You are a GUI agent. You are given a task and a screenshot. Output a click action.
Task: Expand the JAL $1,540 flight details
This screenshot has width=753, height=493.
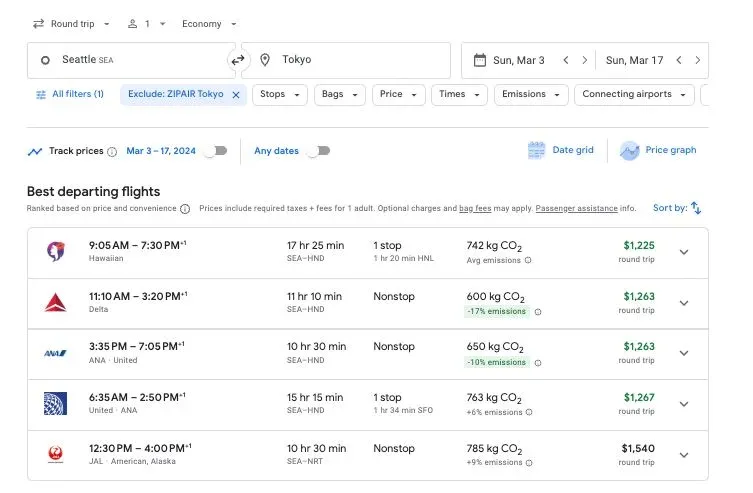tap(684, 455)
